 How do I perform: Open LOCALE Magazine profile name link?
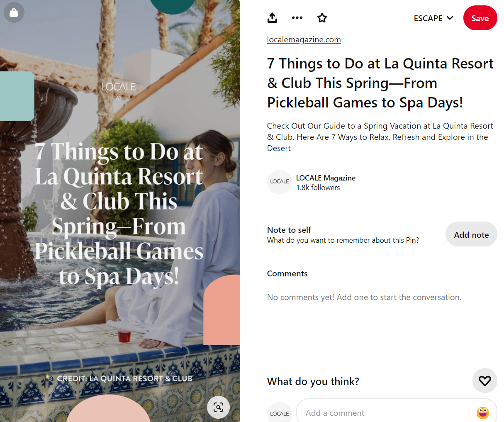click(326, 178)
